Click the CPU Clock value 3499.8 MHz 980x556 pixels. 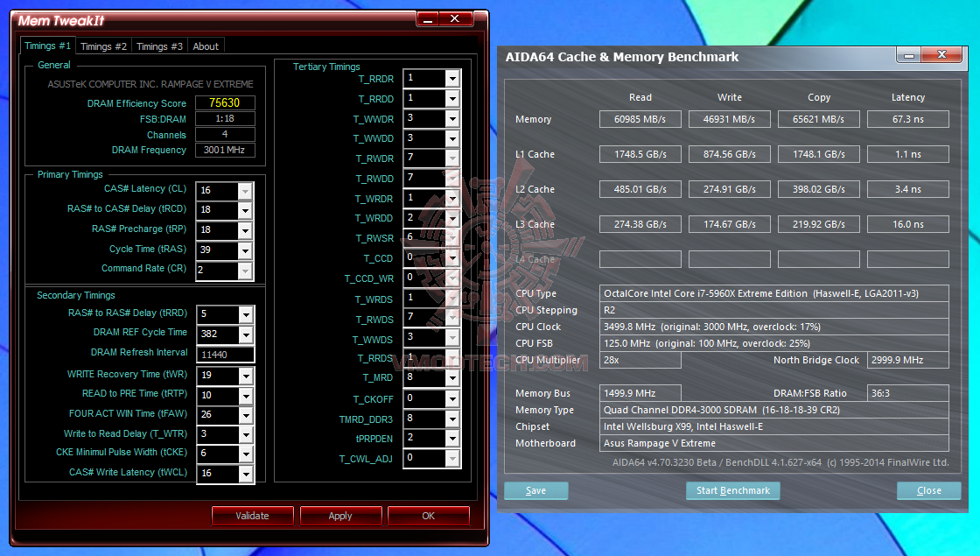tap(773, 327)
